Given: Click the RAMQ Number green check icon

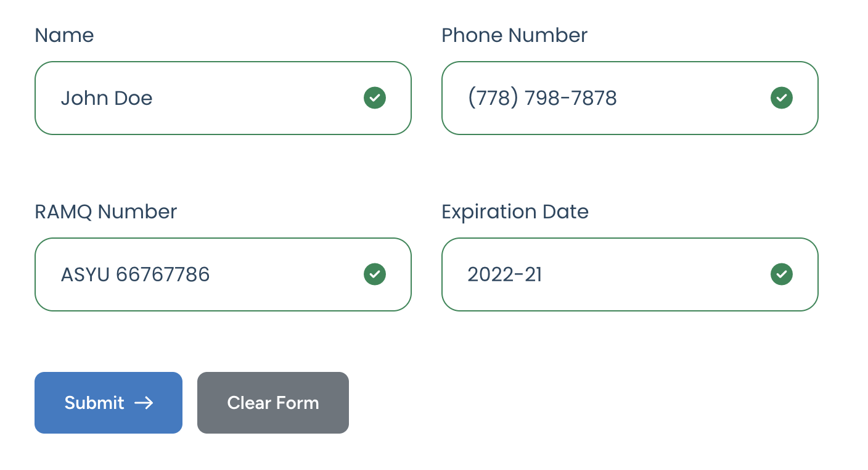Looking at the screenshot, I should pyautogui.click(x=375, y=274).
